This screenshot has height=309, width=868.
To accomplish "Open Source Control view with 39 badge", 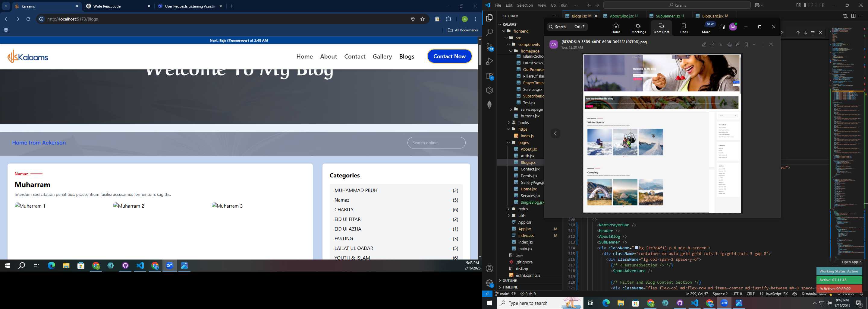I will point(489,47).
